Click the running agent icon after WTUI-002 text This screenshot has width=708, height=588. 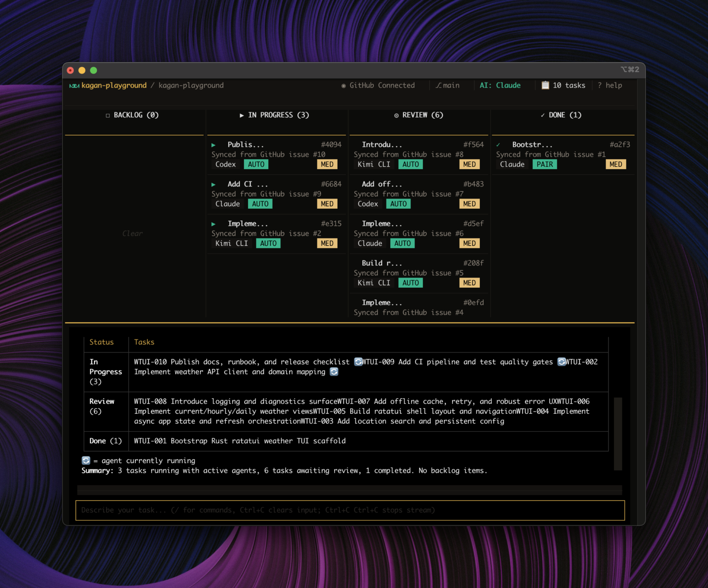334,372
